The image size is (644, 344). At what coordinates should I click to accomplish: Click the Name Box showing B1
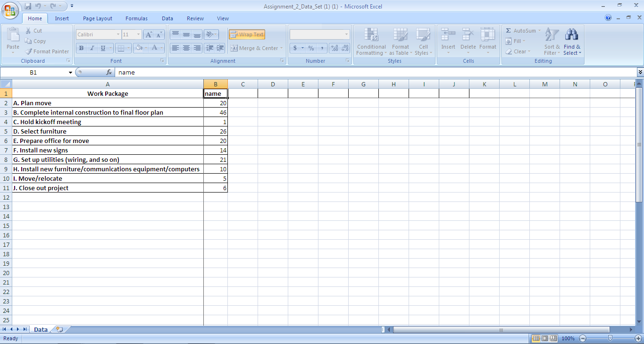33,73
